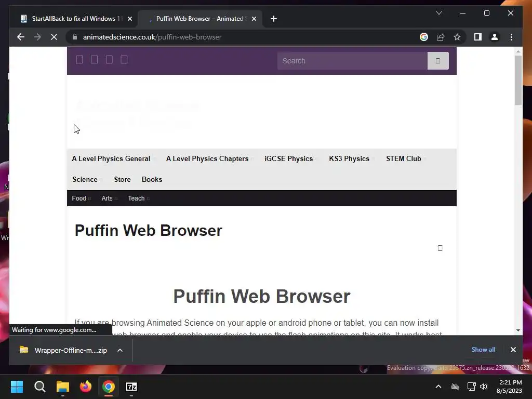Image resolution: width=532 pixels, height=399 pixels.
Task: Go back to the previous page
Action: [x=21, y=37]
